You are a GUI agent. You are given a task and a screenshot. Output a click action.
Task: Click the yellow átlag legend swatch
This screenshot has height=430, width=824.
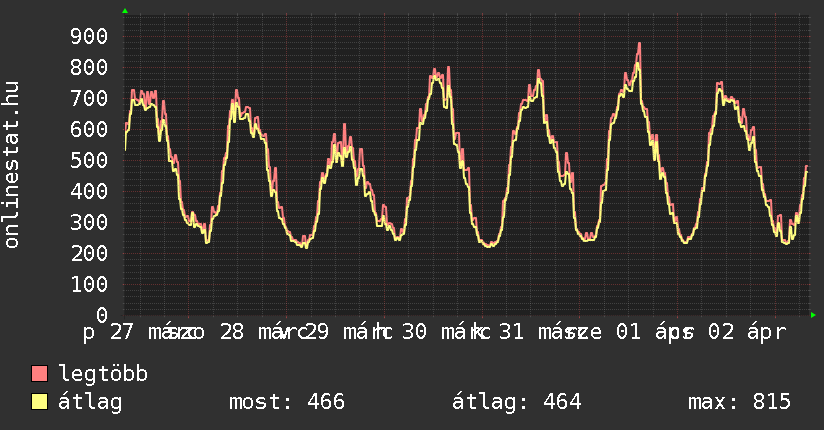tap(40, 402)
